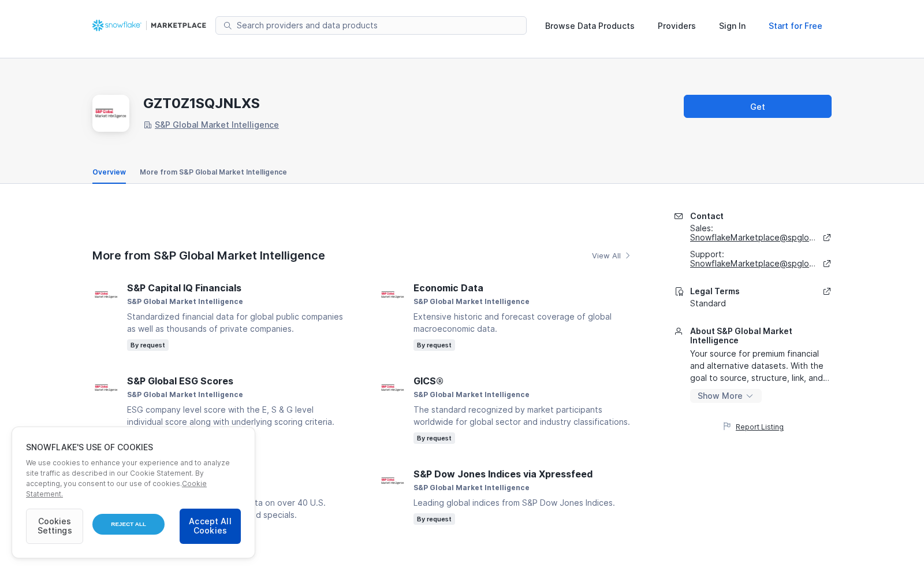
Task: Click the S&P logo for S&P Capital IQ Financials
Action: click(106, 295)
